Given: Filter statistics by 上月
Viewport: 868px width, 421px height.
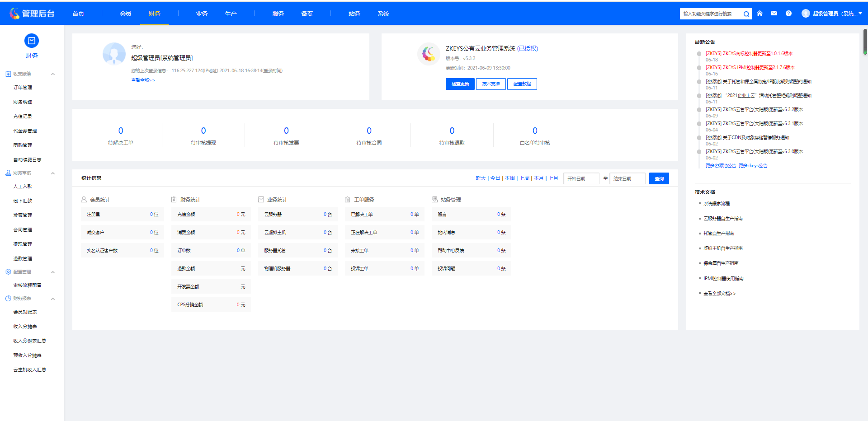Looking at the screenshot, I should 553,178.
